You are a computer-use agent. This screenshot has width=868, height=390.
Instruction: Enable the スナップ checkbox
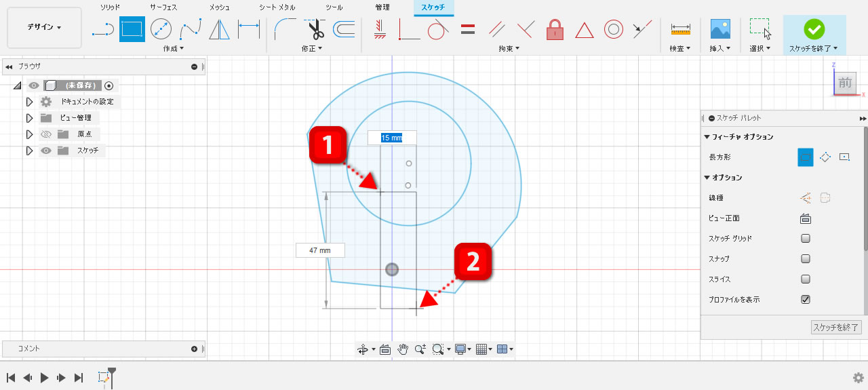806,259
